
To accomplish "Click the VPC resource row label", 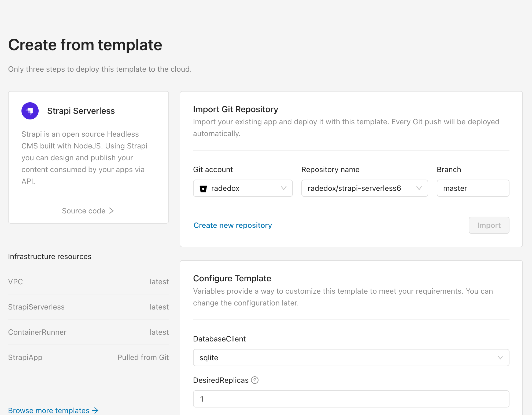I will 16,282.
